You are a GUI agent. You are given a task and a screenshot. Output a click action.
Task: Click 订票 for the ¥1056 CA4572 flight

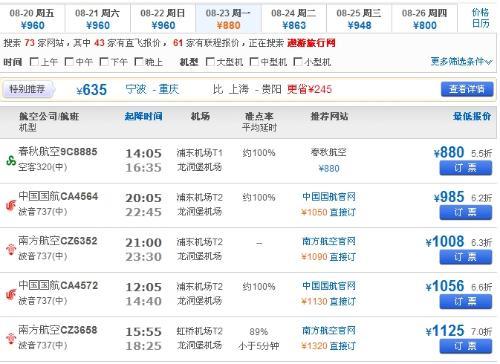pos(466,302)
